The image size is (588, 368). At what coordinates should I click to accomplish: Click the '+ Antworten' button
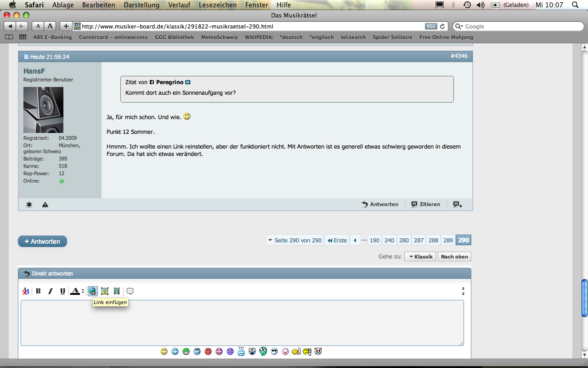(x=42, y=241)
